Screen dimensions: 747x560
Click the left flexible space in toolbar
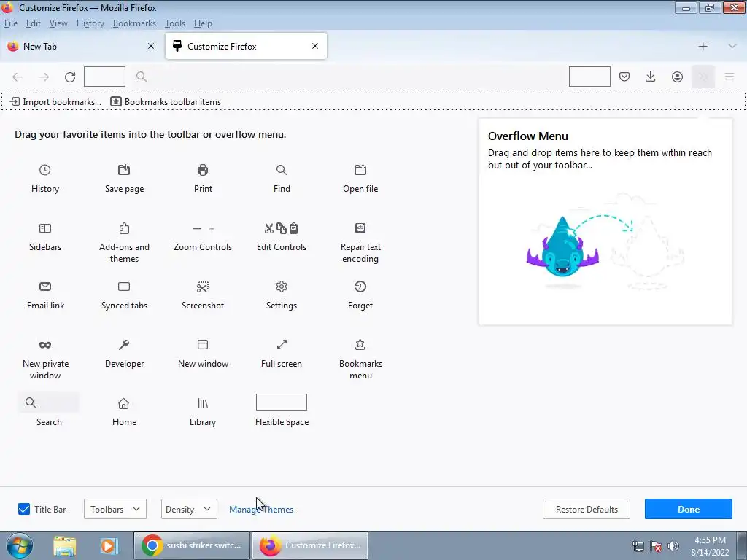tap(104, 77)
